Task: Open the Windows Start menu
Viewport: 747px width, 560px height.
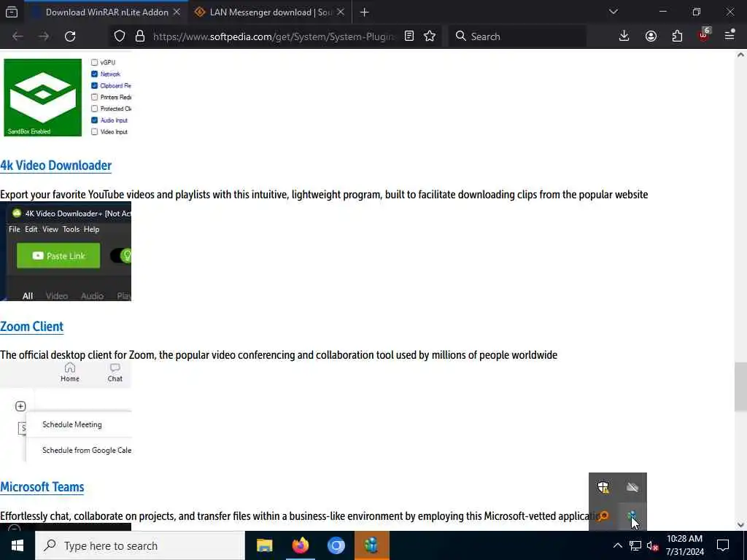Action: (x=18, y=545)
